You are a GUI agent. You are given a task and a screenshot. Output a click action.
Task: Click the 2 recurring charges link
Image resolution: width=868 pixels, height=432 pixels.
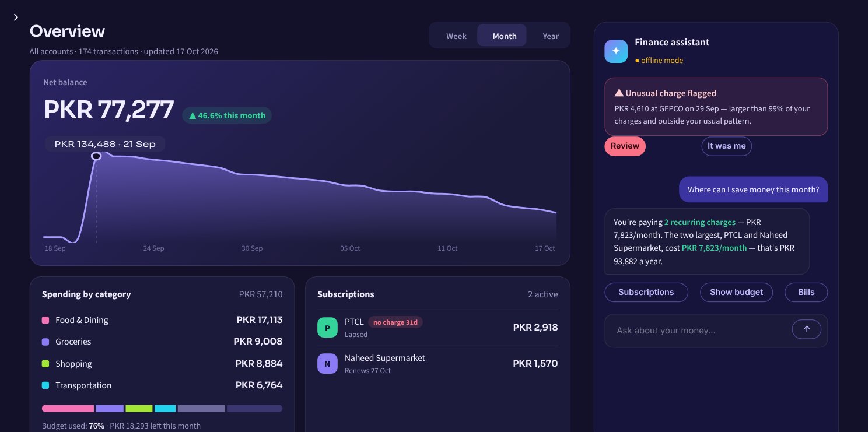[699, 222]
